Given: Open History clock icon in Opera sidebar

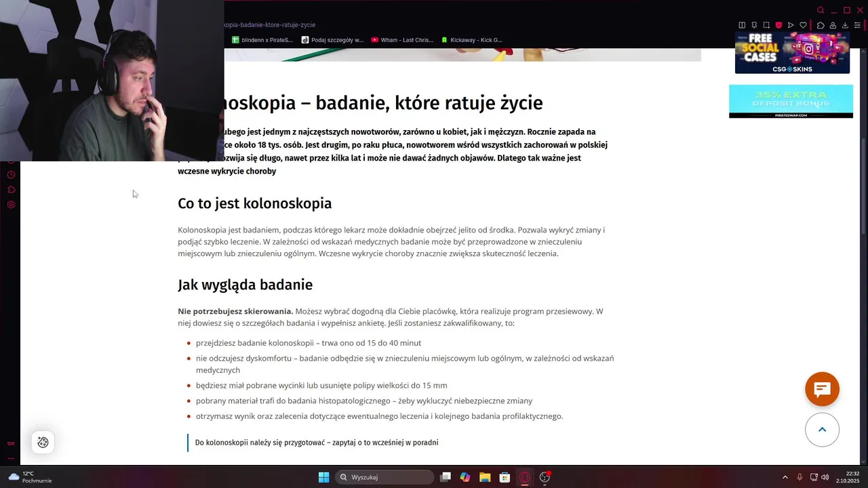Looking at the screenshot, I should pos(11,175).
